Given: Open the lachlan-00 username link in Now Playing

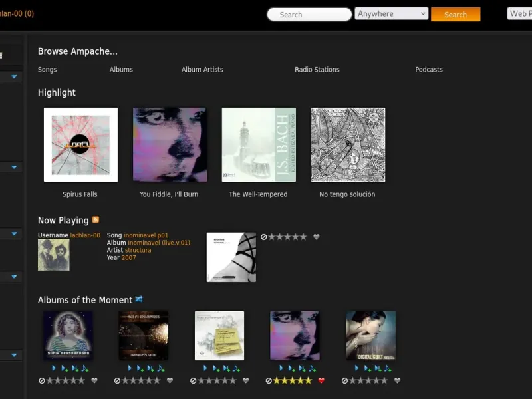Looking at the screenshot, I should [x=85, y=235].
